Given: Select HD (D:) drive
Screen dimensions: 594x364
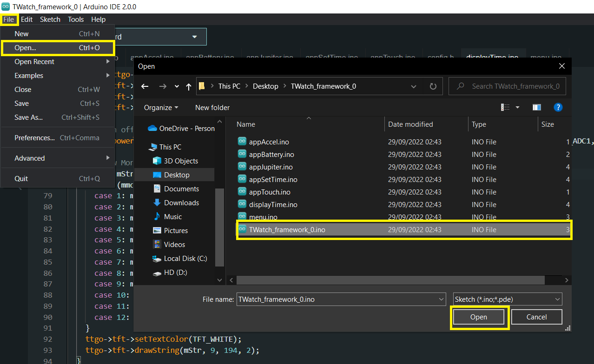Looking at the screenshot, I should 170,272.
